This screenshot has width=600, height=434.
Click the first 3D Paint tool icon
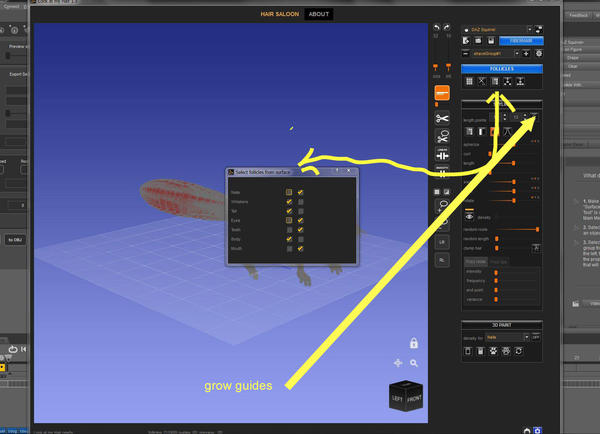(468, 351)
